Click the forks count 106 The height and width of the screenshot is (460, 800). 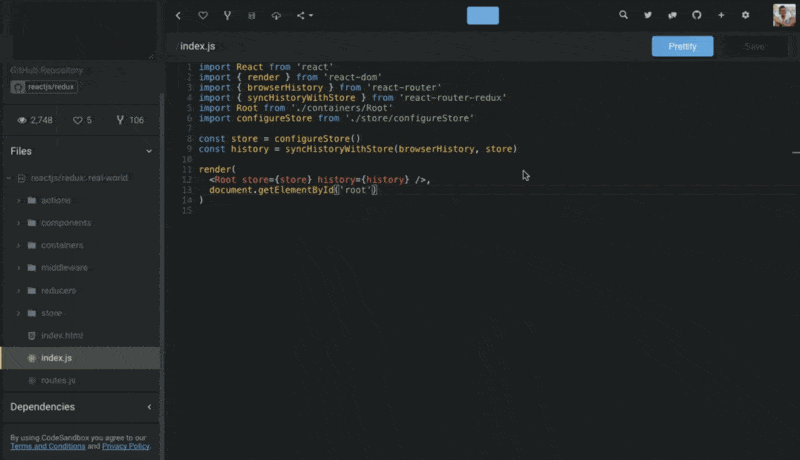point(130,120)
